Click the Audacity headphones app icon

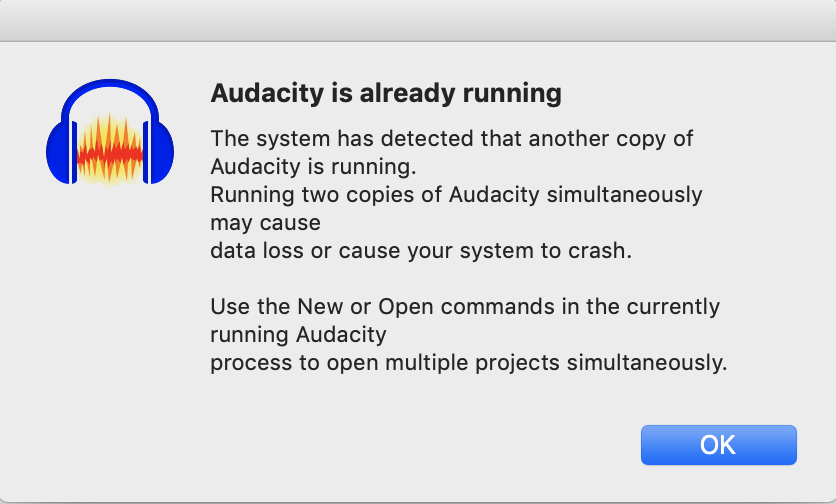point(110,133)
